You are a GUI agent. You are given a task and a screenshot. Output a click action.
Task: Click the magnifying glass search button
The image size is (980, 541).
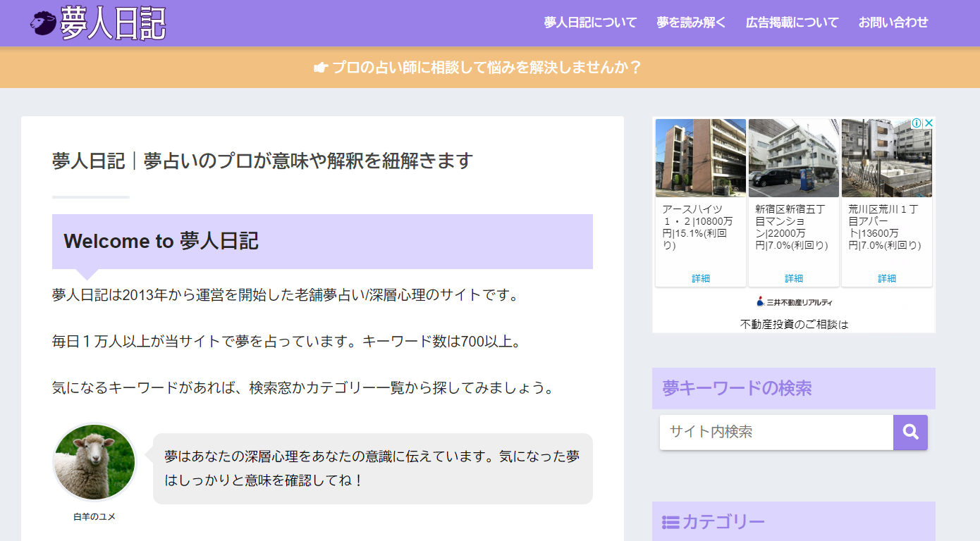[910, 432]
